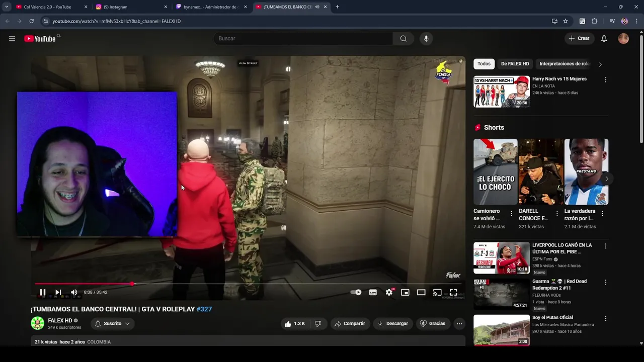Bookmark this page with the star
Image resolution: width=644 pixels, height=362 pixels.
(x=566, y=21)
